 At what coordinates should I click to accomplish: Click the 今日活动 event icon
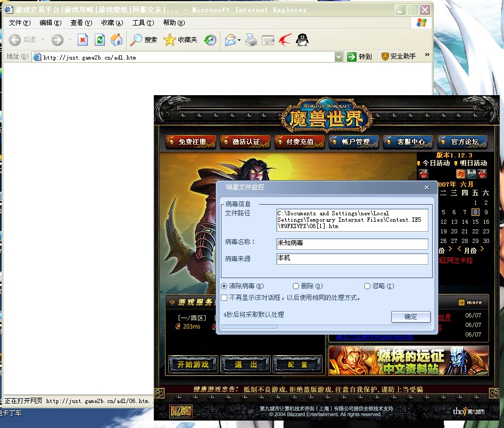pyautogui.click(x=424, y=174)
